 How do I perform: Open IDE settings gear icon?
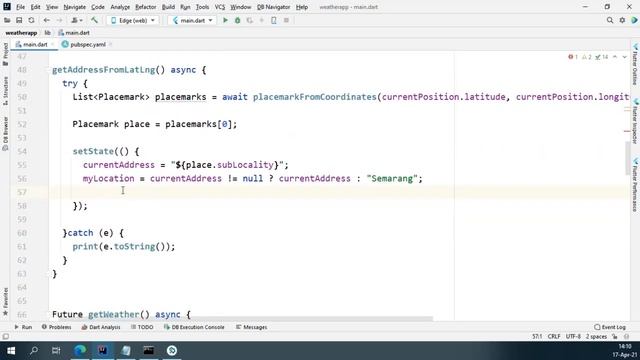click(622, 20)
